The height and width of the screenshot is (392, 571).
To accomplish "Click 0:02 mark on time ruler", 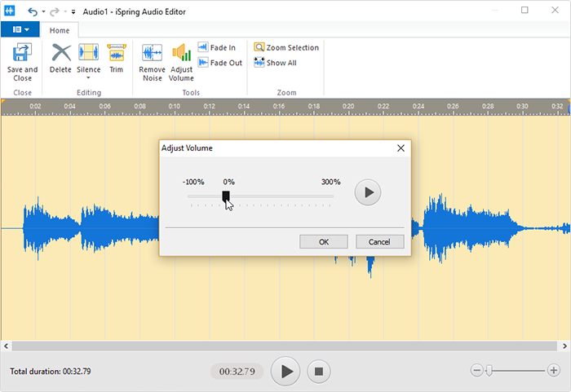I will tap(35, 106).
